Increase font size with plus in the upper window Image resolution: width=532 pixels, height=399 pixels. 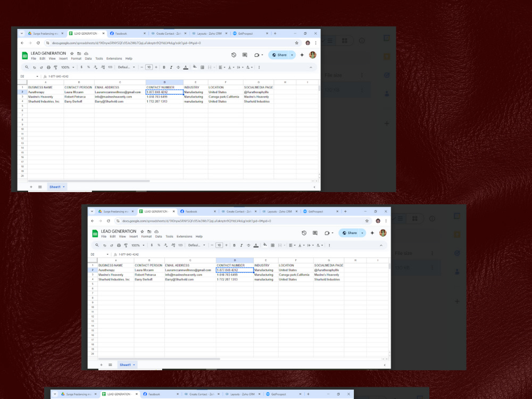[x=156, y=67]
